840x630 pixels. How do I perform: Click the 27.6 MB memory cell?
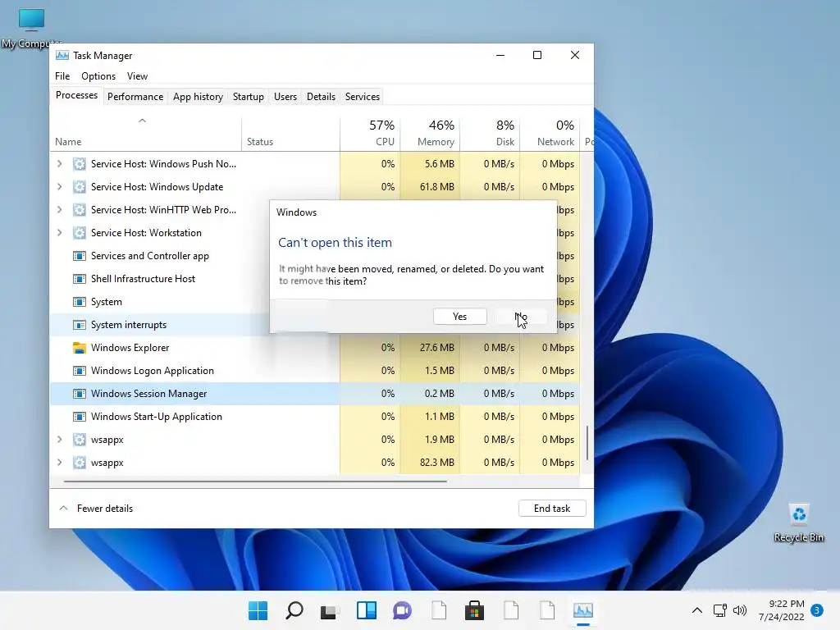click(x=430, y=348)
